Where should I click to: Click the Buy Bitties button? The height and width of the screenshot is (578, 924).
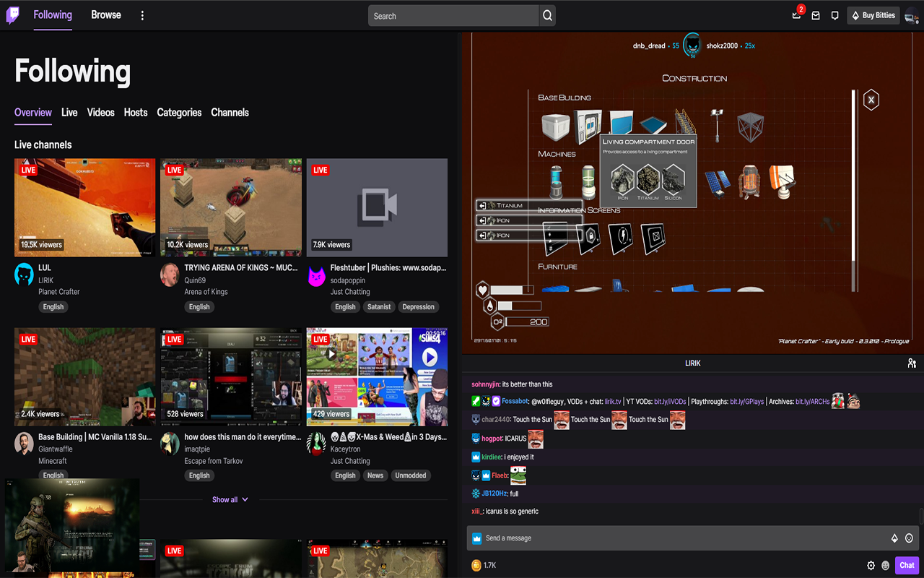[x=873, y=15]
